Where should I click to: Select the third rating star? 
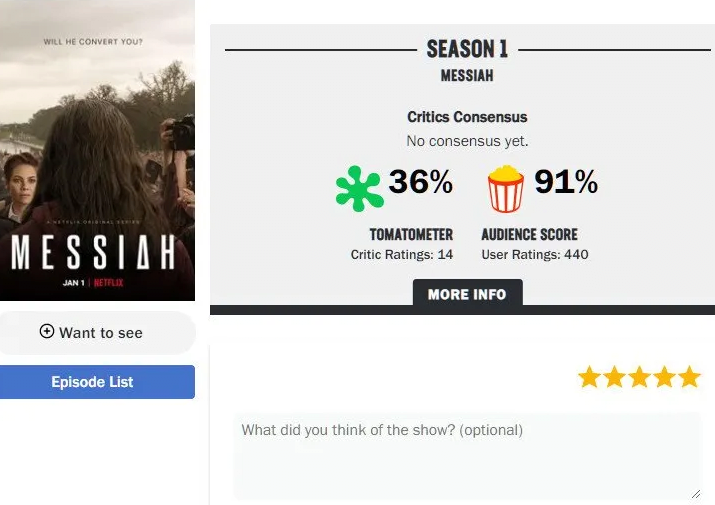(x=639, y=377)
